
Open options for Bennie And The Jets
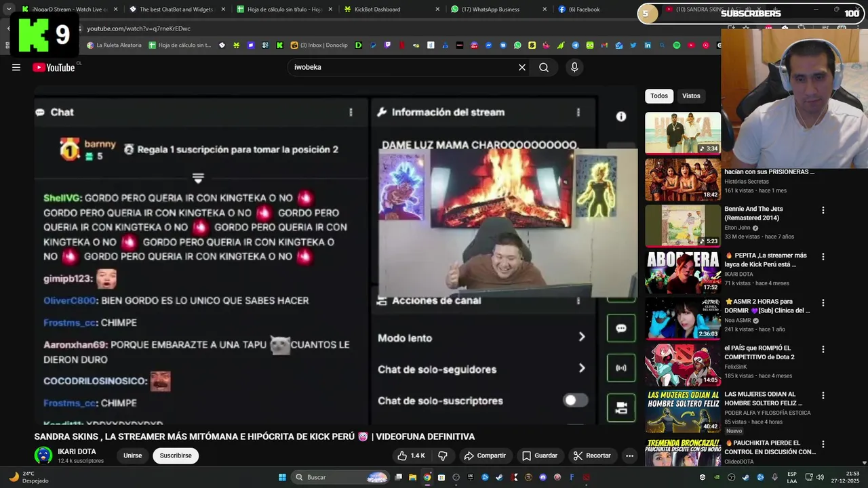click(x=823, y=210)
